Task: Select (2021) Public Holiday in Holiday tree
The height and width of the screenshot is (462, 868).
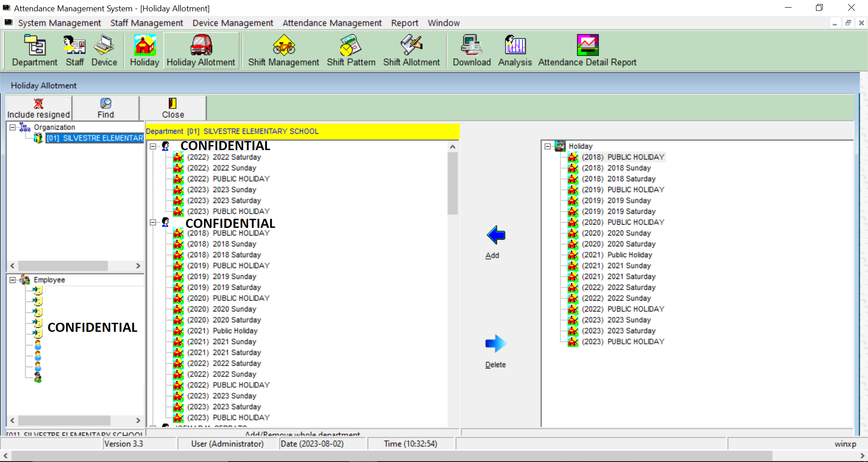Action: (617, 255)
